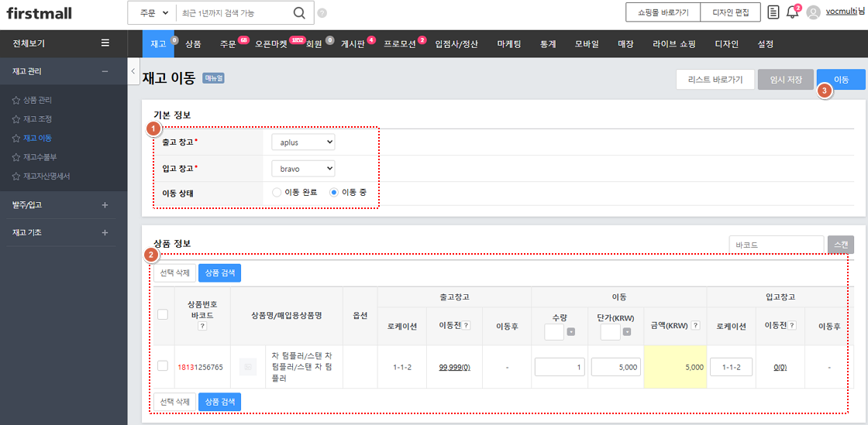
Task: Open the 상품 top menu
Action: (x=193, y=43)
